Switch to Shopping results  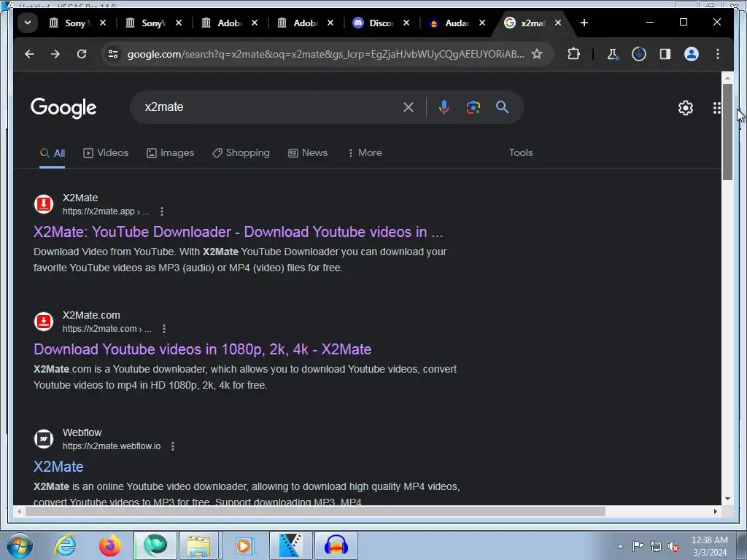coord(241,153)
